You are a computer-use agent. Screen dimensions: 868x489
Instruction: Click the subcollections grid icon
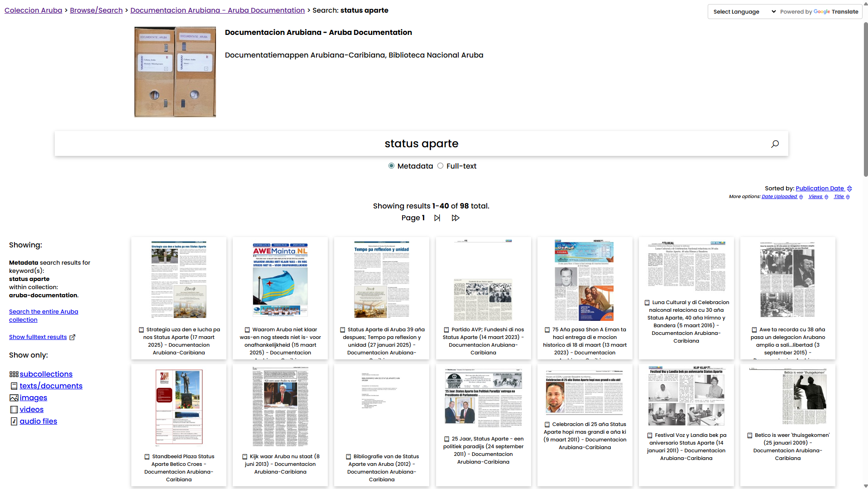pos(14,374)
